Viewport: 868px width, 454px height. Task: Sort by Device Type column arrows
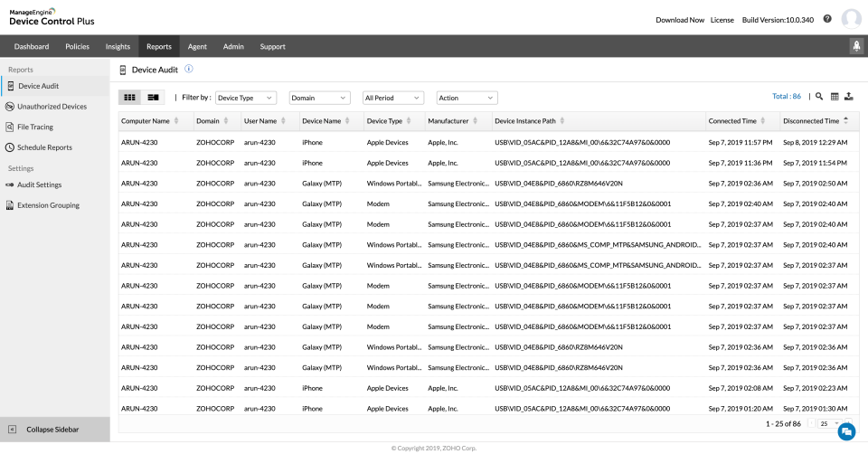(x=409, y=120)
